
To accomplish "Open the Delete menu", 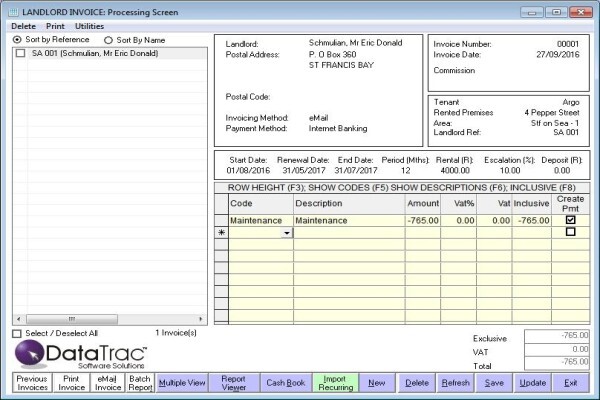I will point(23,26).
